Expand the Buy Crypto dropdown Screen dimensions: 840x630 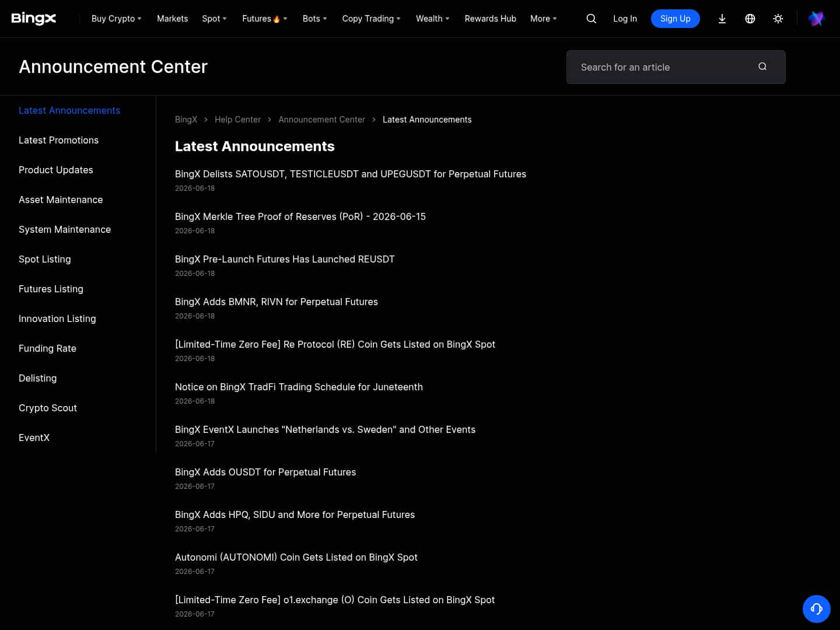point(117,19)
